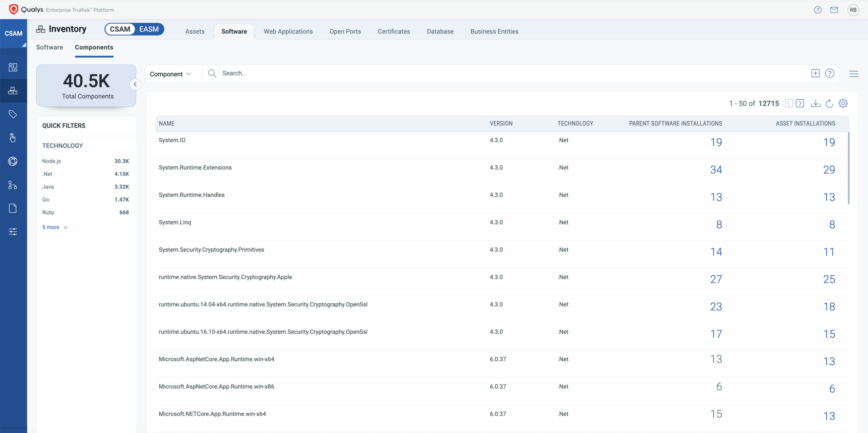The image size is (868, 433).
Task: Open the network hierarchy icon in sidebar
Action: 13,185
